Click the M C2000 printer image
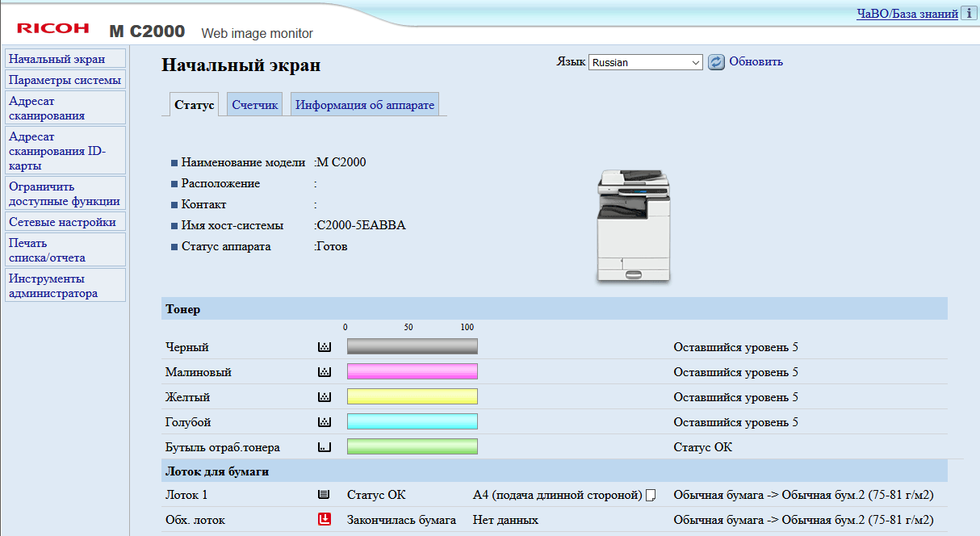The height and width of the screenshot is (536, 980). tap(634, 226)
